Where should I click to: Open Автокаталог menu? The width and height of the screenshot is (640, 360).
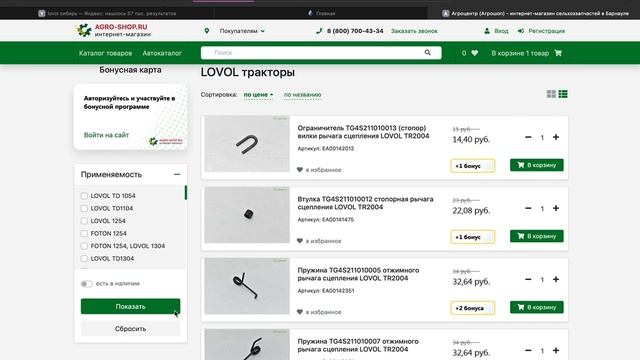162,53
